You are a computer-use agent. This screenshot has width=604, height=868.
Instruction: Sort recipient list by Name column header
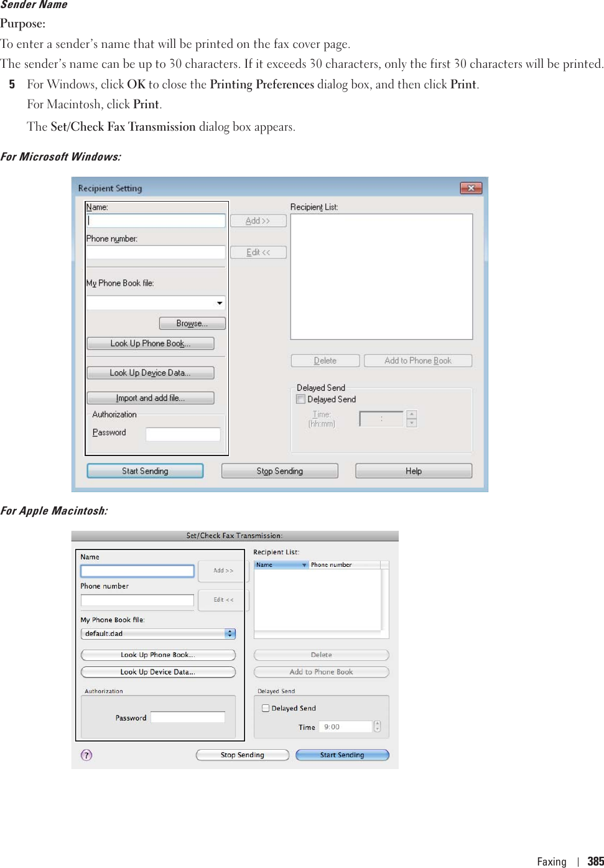[281, 565]
